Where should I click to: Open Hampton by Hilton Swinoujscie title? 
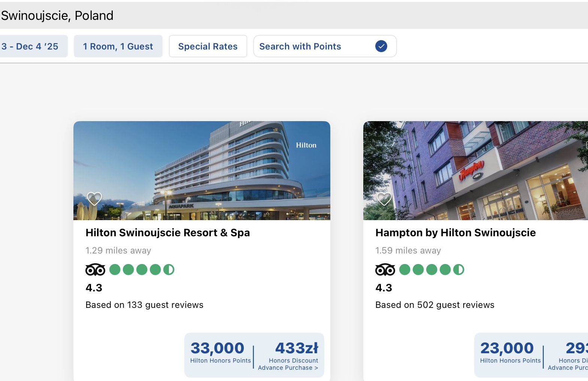(455, 232)
